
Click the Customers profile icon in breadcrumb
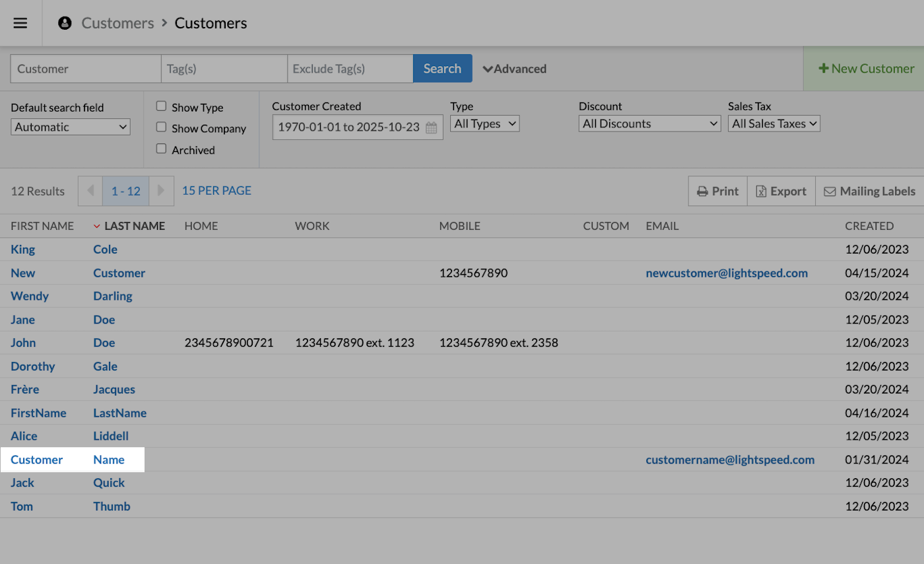click(65, 23)
